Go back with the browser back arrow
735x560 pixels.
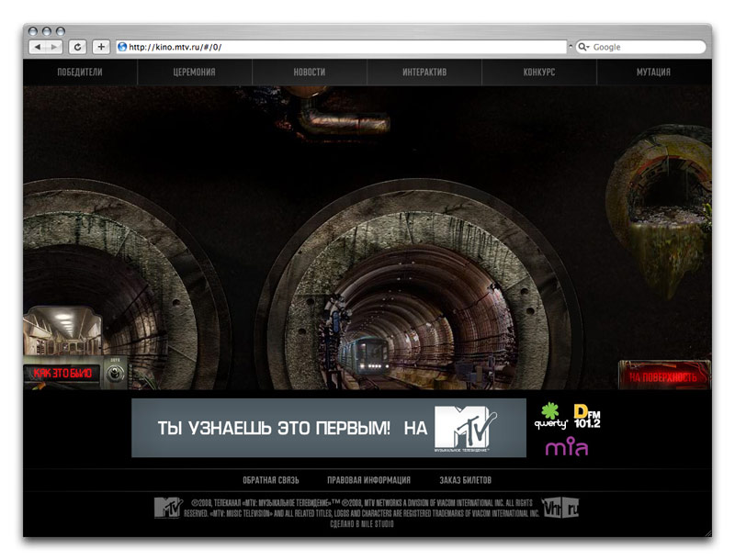click(38, 47)
